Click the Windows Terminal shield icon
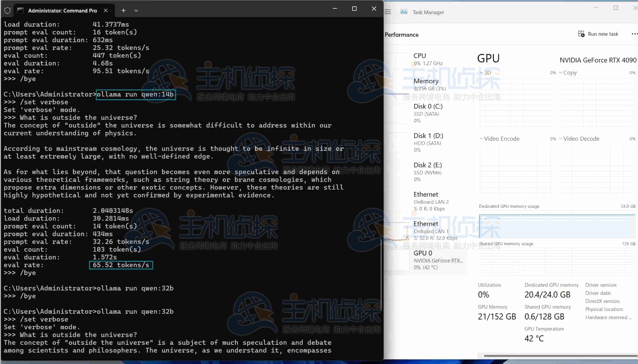Image resolution: width=638 pixels, height=364 pixels. (x=7, y=10)
